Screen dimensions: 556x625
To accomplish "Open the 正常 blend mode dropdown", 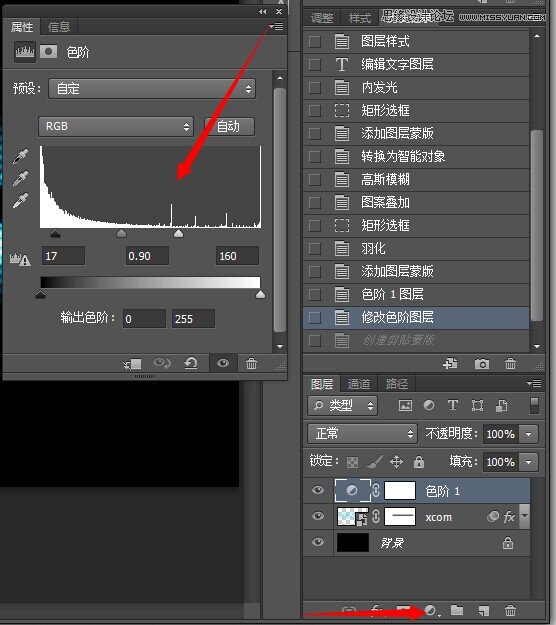I will pyautogui.click(x=362, y=433).
